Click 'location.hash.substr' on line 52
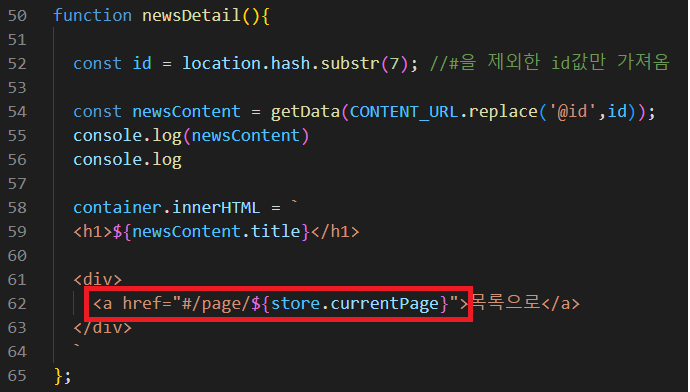 tap(281, 64)
